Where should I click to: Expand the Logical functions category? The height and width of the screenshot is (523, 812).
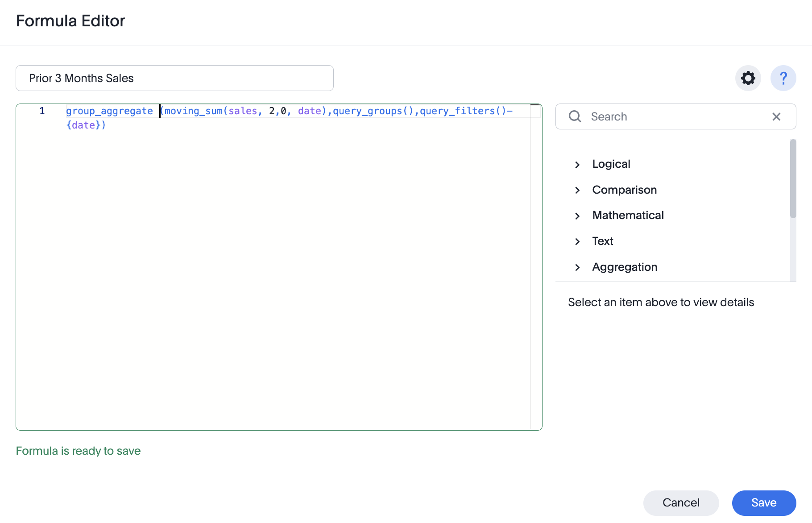[x=577, y=164]
